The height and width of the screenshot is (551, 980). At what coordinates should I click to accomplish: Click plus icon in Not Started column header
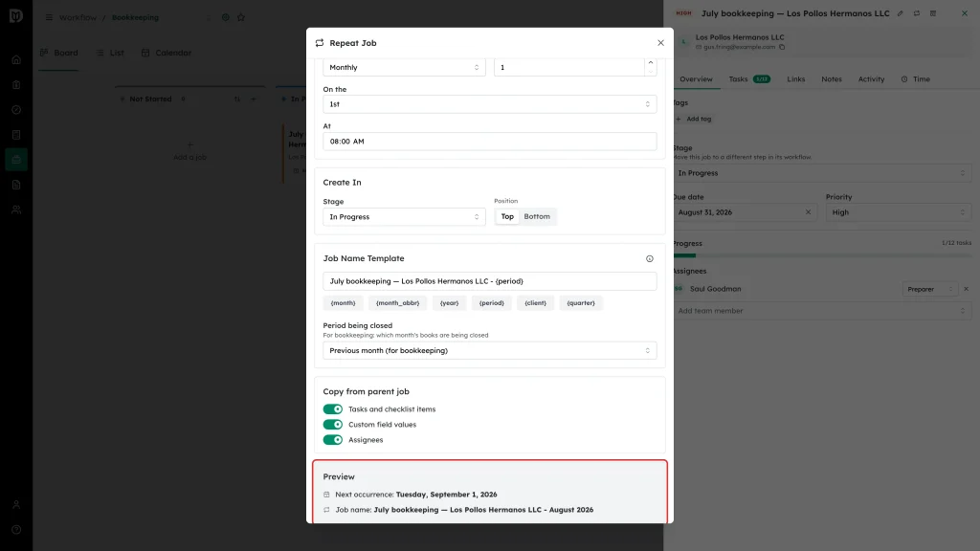(253, 99)
